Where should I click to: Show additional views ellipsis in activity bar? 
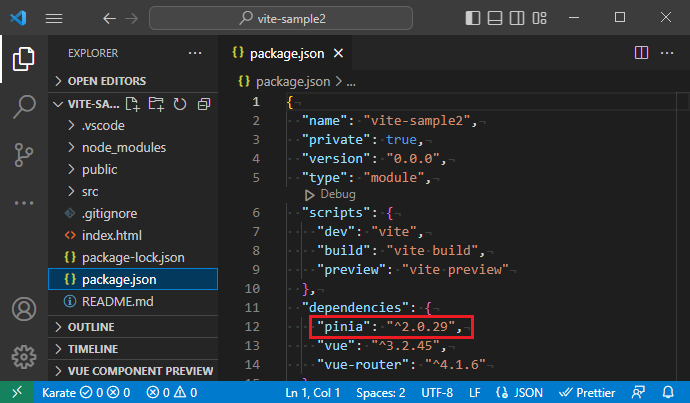[24, 203]
